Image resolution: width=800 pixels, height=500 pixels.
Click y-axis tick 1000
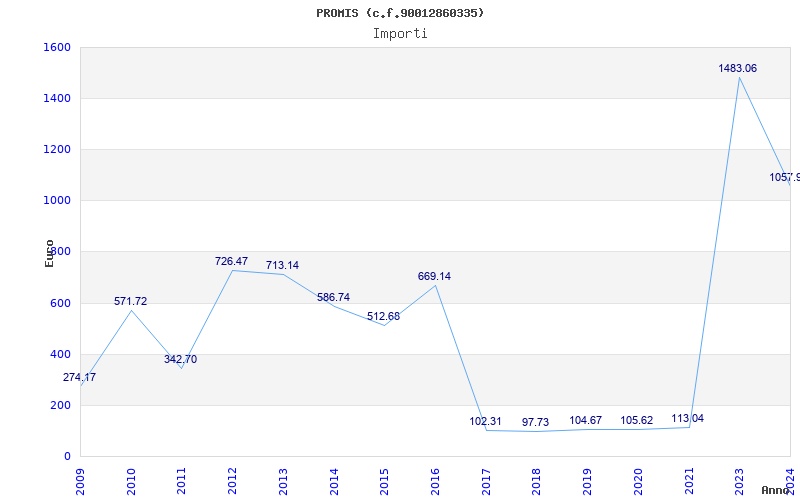(x=57, y=201)
